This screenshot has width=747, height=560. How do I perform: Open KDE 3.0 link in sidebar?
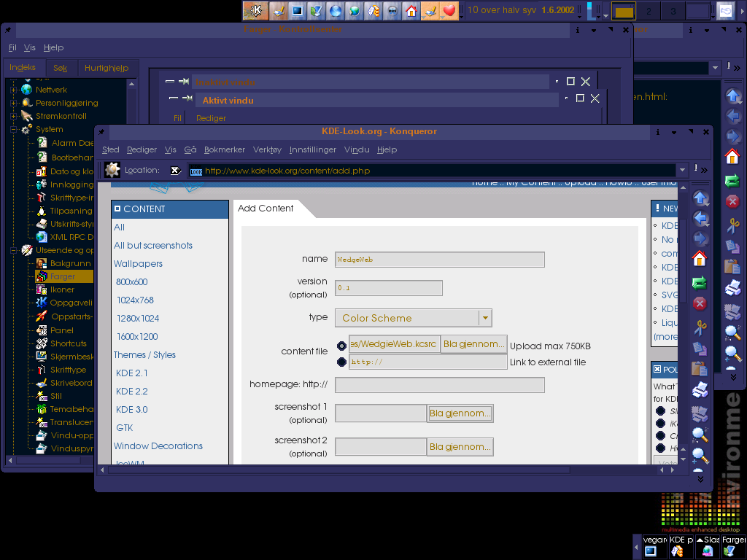(131, 410)
